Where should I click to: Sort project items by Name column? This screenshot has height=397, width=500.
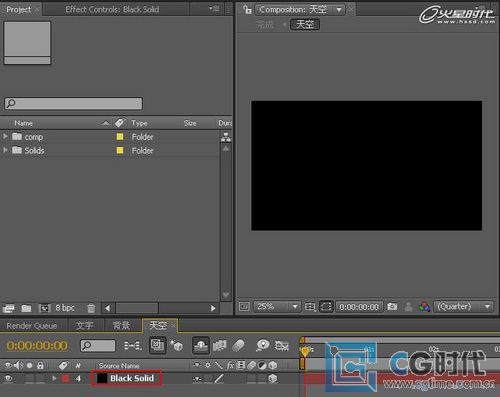point(24,123)
